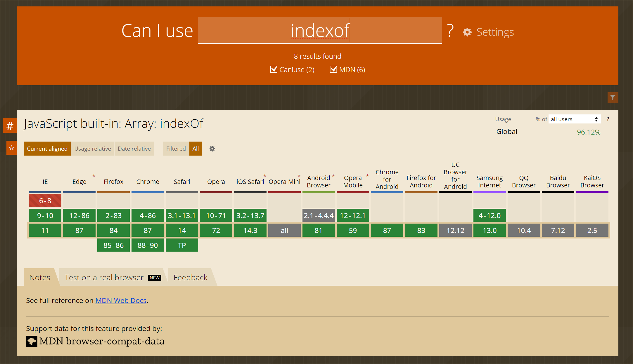Click the red IE 6-8 support cell
Screen dimensions: 633x364
pos(45,201)
